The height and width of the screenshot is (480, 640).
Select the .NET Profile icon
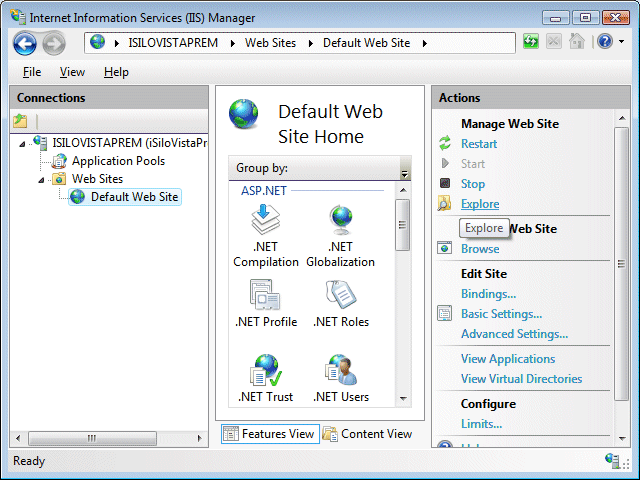(x=265, y=296)
